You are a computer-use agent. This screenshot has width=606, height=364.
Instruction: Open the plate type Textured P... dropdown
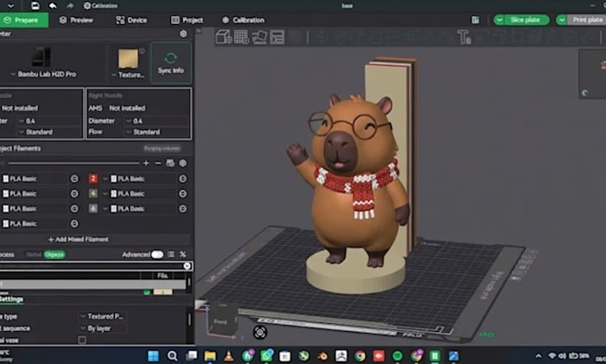(x=103, y=317)
